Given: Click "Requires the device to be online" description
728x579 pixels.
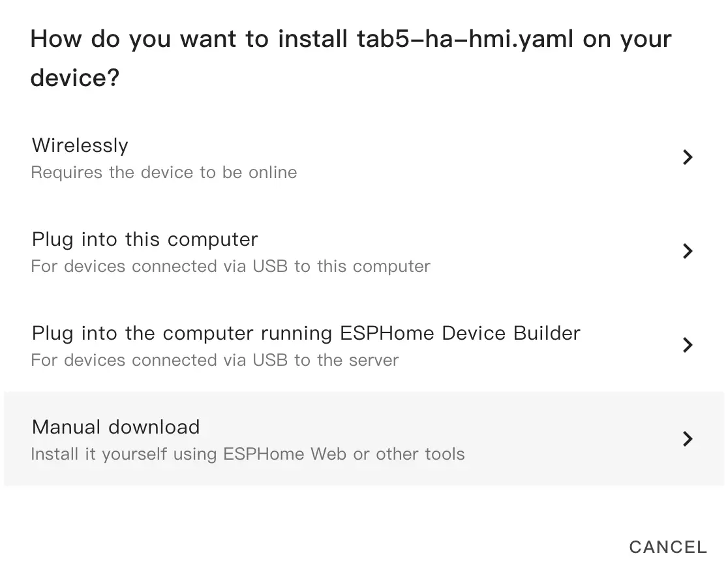Looking at the screenshot, I should [164, 173].
